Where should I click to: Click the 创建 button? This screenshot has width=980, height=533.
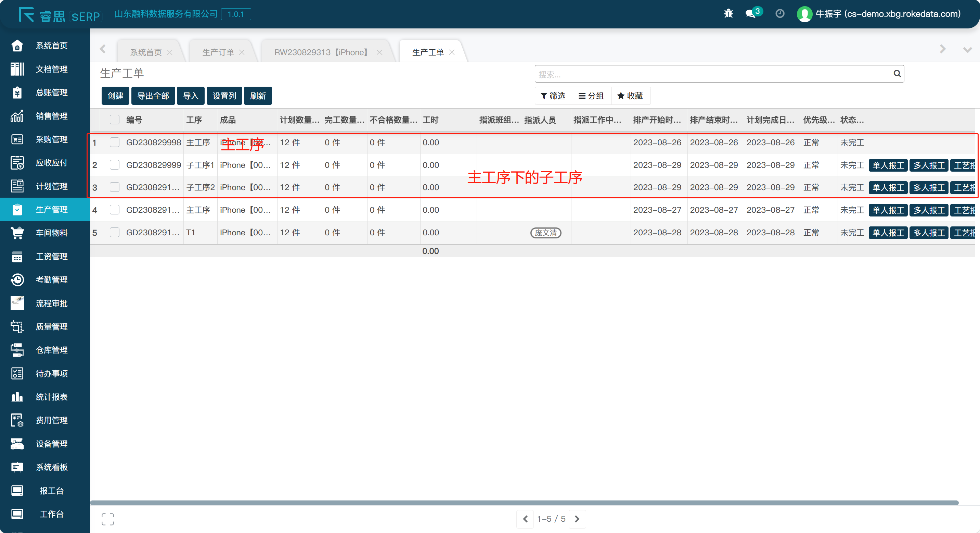[115, 96]
